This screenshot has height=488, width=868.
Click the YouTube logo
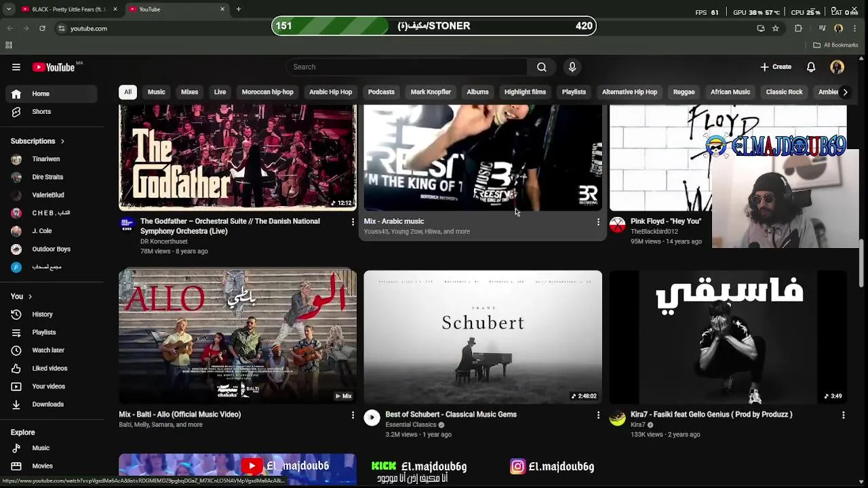(54, 67)
